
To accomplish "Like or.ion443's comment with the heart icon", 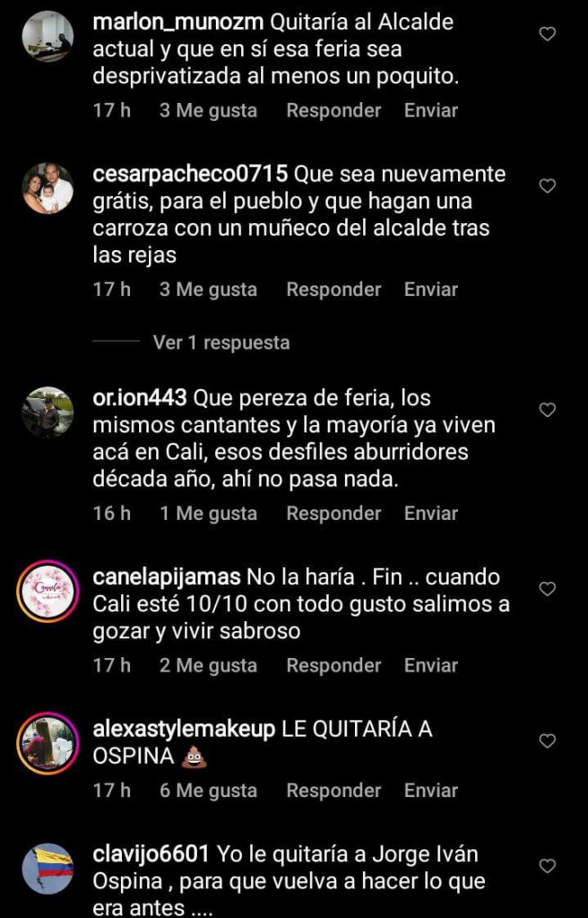I will tap(547, 411).
